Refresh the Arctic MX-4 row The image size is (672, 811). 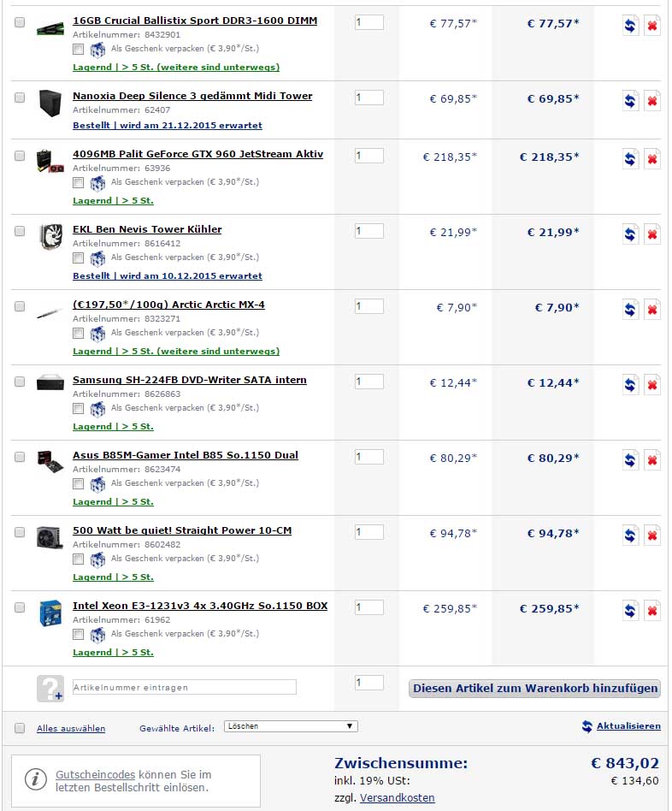(630, 310)
